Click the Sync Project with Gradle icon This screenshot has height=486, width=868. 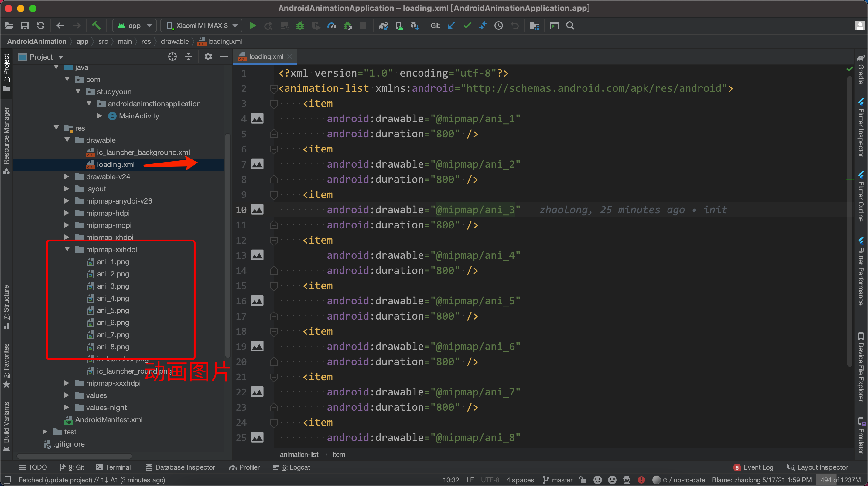(x=383, y=26)
